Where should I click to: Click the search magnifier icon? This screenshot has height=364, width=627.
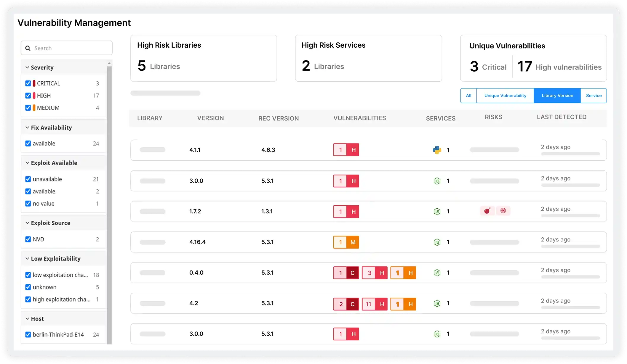[28, 48]
